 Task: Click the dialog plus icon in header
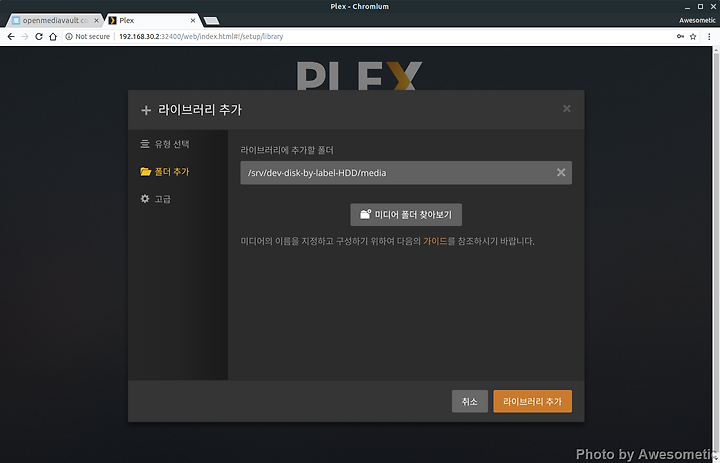146,110
